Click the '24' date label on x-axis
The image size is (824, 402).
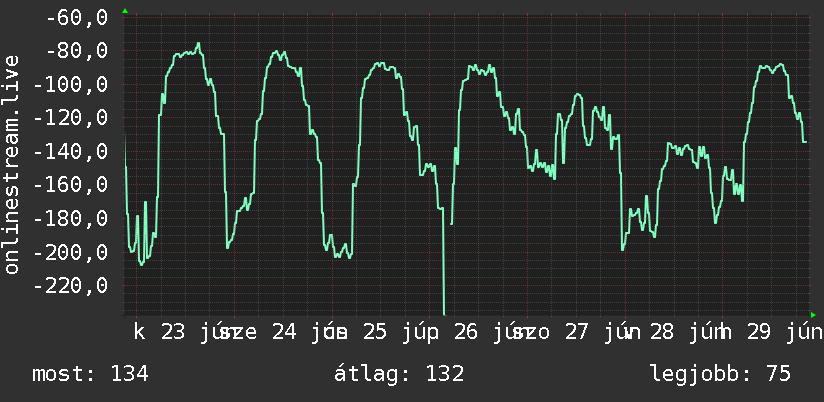(x=284, y=333)
